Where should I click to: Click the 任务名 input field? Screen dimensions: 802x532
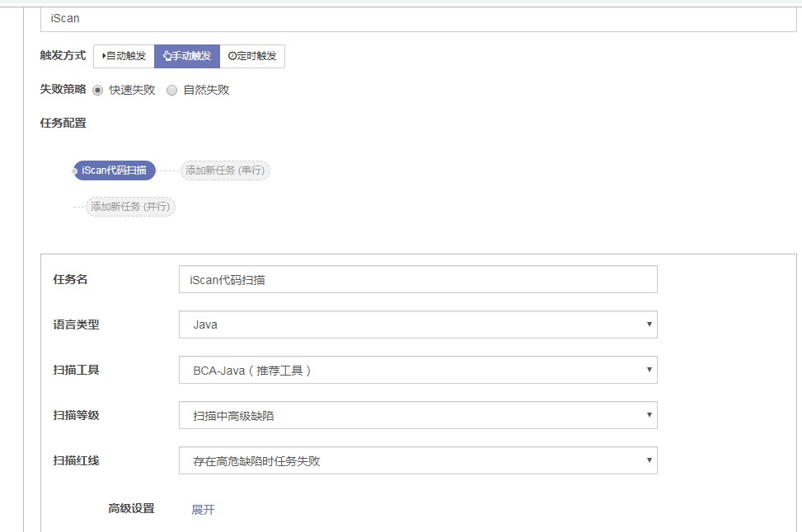[x=418, y=279]
